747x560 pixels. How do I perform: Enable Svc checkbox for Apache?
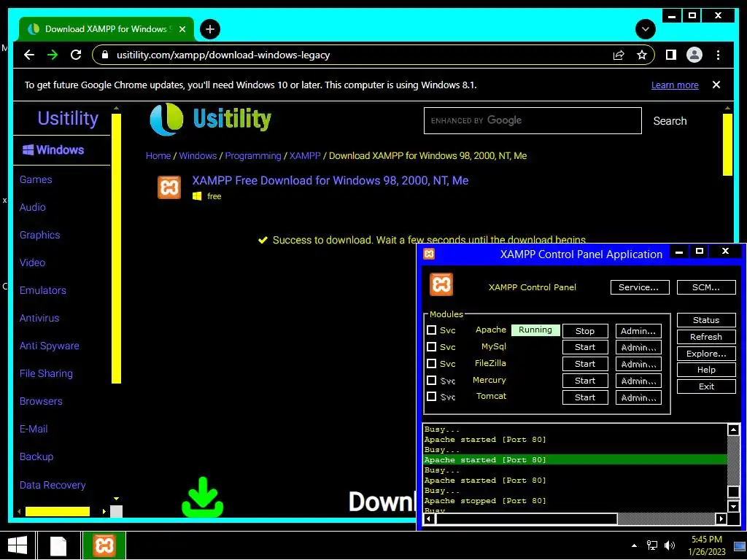click(x=431, y=330)
